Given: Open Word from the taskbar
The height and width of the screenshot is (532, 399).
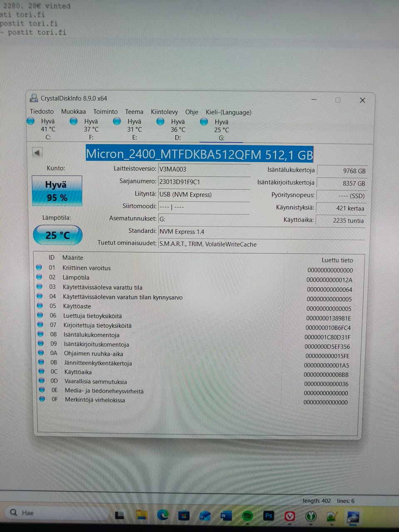Looking at the screenshot, I should [226, 516].
